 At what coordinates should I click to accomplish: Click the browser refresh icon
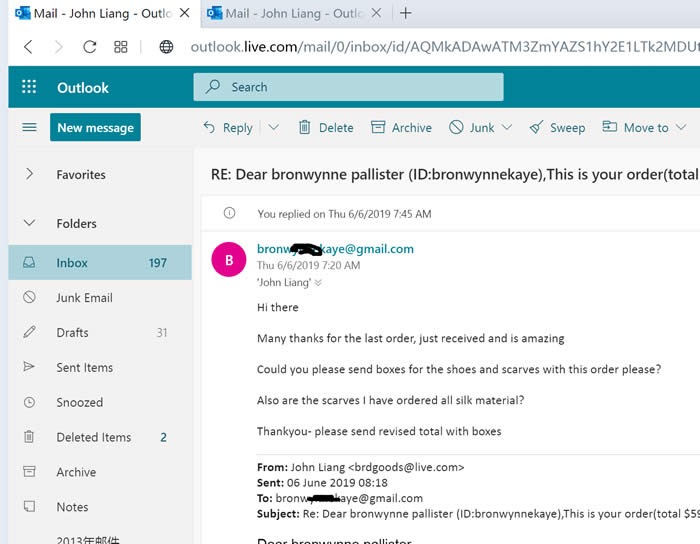(x=90, y=47)
